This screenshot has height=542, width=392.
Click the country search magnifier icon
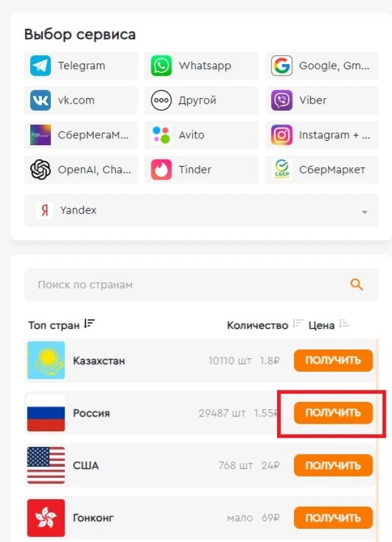[356, 285]
